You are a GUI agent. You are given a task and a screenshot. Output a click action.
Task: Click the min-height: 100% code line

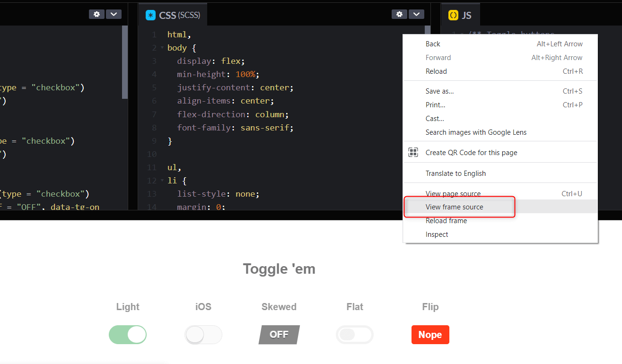tap(219, 74)
